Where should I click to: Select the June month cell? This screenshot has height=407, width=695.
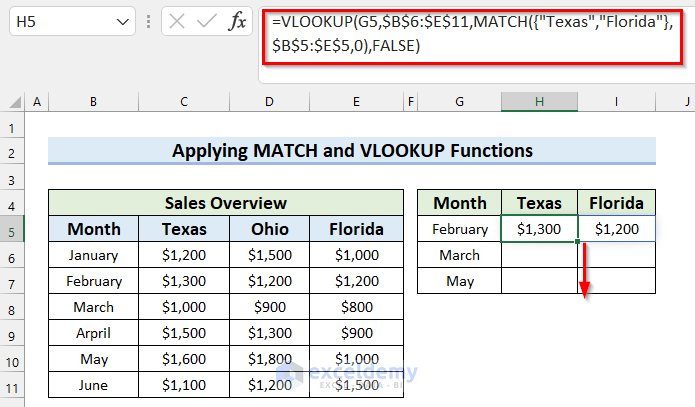[93, 385]
